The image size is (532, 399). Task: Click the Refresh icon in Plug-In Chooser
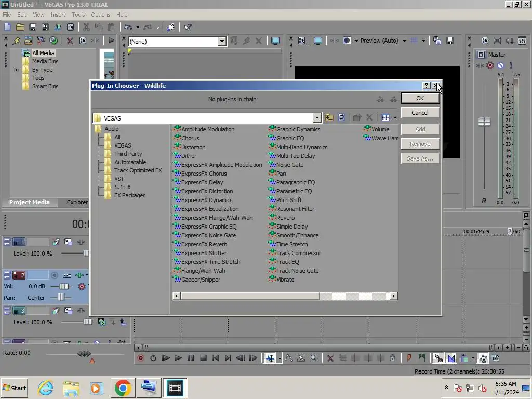(x=341, y=117)
